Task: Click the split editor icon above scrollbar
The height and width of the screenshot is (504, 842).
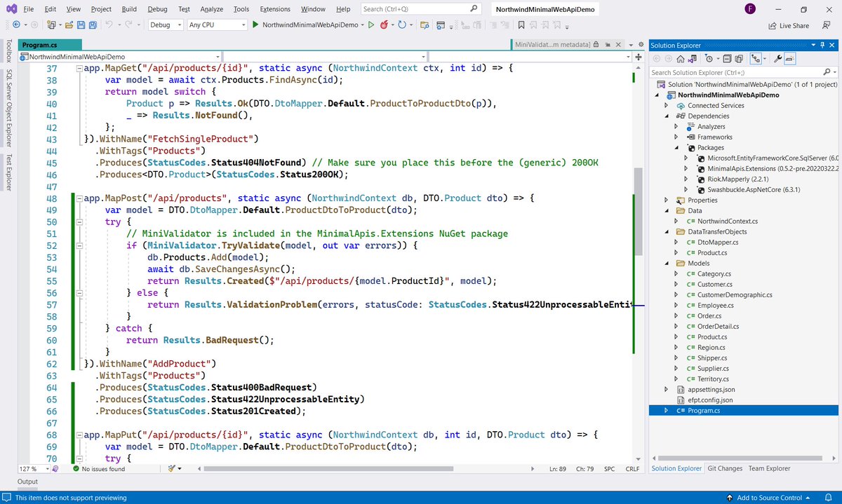Action: (639, 56)
